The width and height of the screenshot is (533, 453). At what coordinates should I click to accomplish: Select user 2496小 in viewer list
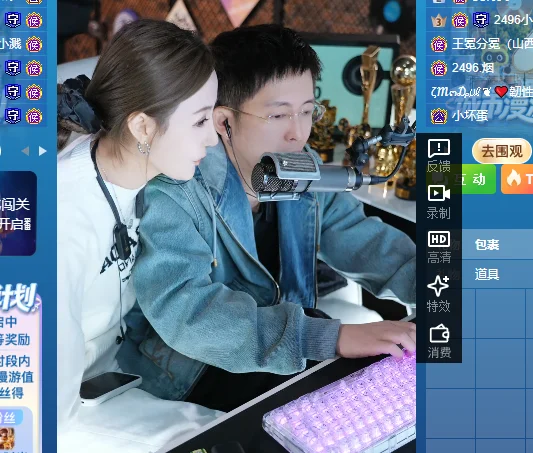click(513, 20)
